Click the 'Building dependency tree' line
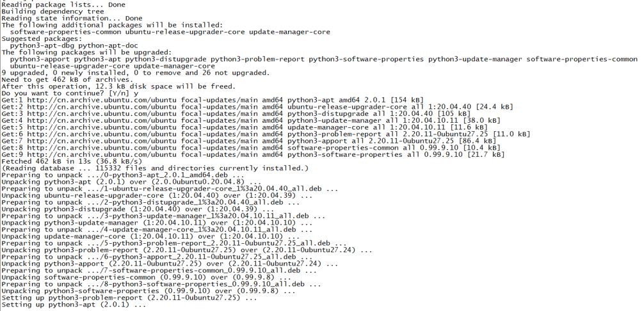 coord(52,12)
